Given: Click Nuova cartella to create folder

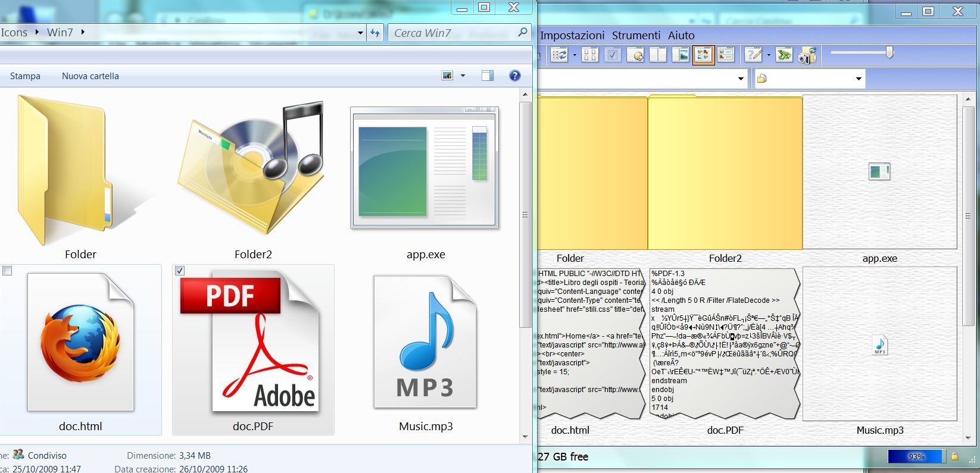Looking at the screenshot, I should pos(90,76).
